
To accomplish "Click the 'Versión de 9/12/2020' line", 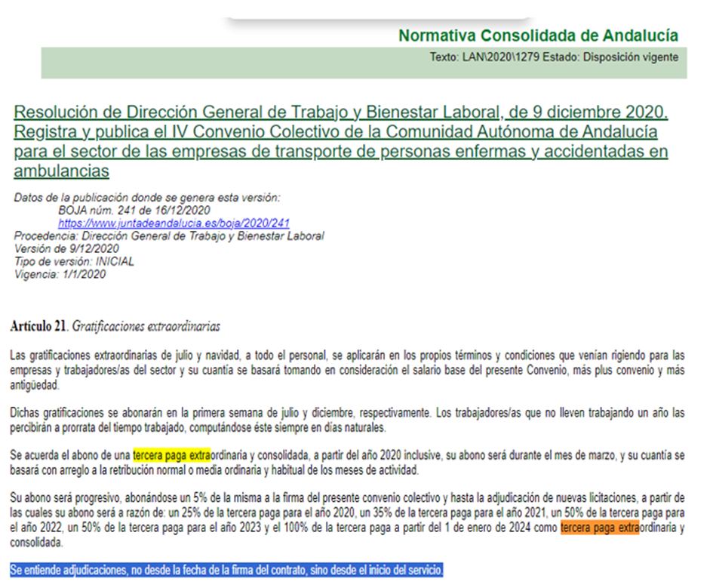I will pos(66,249).
